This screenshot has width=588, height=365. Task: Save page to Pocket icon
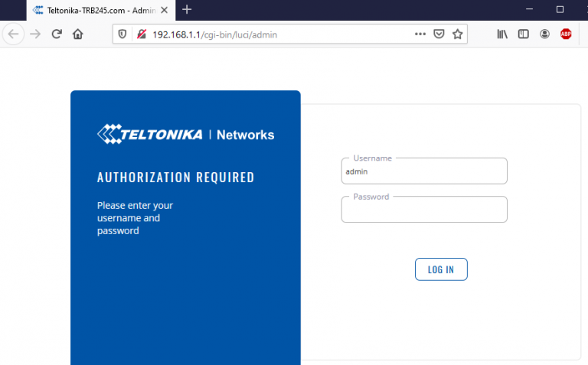439,34
